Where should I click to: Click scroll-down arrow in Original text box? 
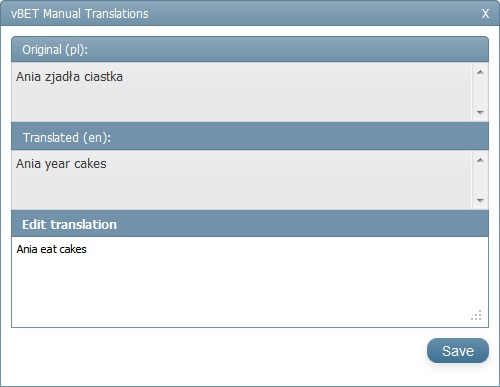click(480, 113)
